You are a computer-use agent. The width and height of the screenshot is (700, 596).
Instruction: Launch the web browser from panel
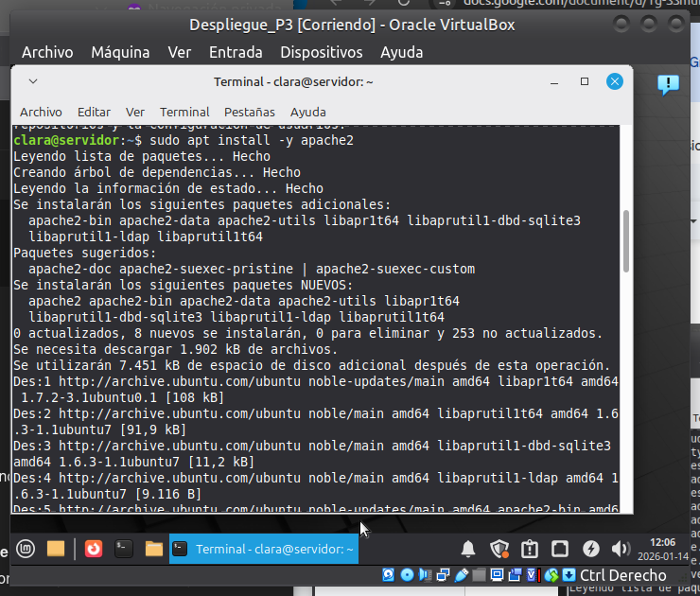[93, 548]
